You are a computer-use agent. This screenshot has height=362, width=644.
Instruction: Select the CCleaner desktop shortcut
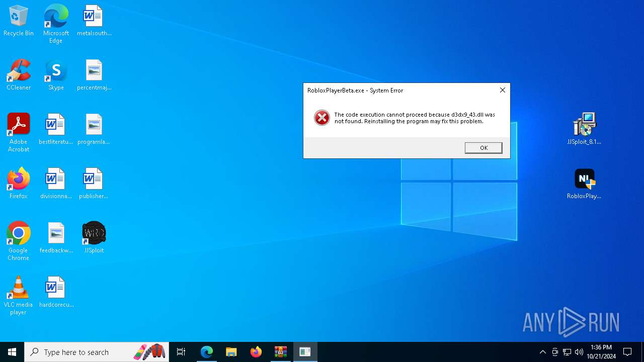point(19,75)
